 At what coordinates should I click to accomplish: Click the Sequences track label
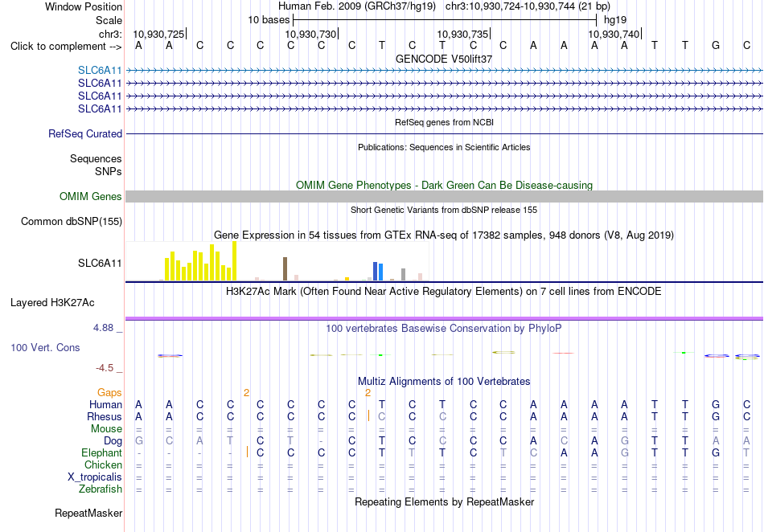[x=96, y=158]
